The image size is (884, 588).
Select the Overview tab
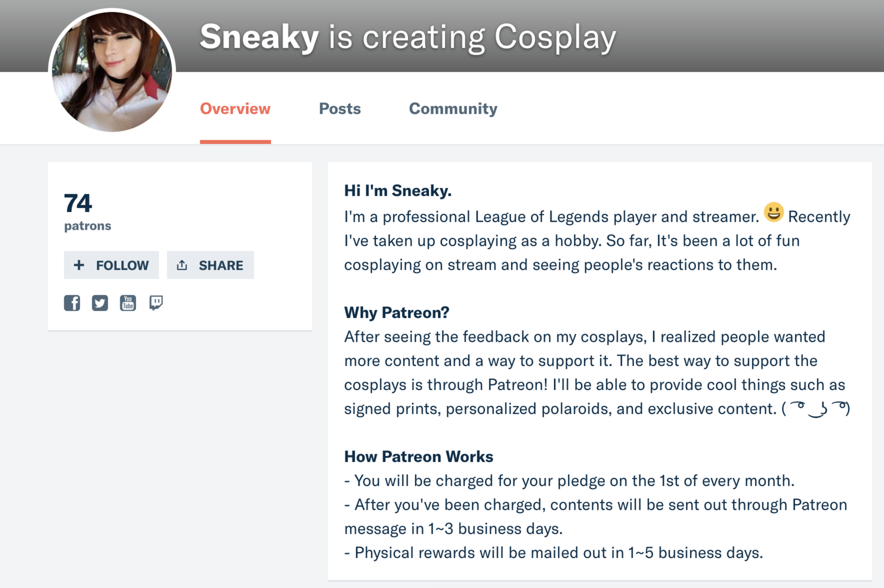point(235,109)
